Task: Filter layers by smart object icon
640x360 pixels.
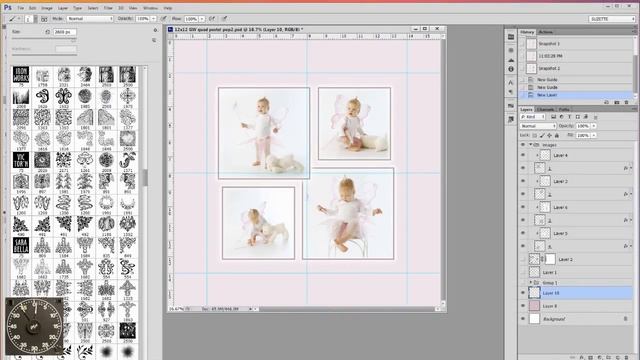Action: [586, 117]
